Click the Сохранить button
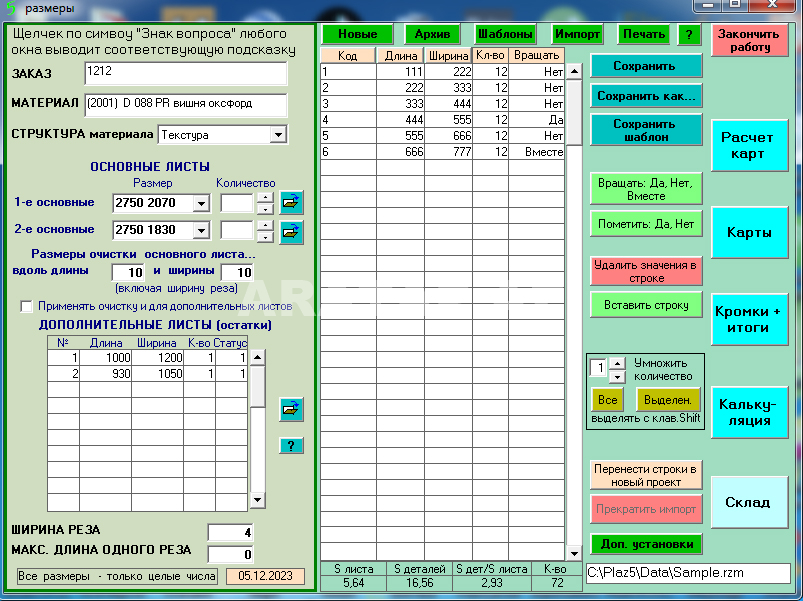Screen dimensions: 803x601 pos(645,66)
